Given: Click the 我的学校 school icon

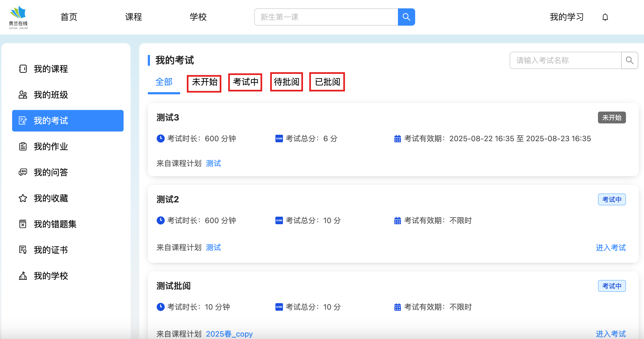Looking at the screenshot, I should [x=23, y=276].
